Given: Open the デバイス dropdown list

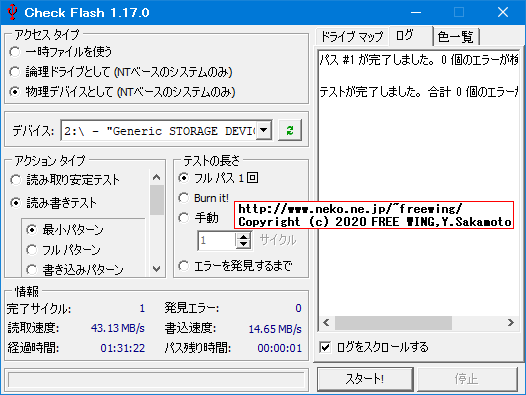Looking at the screenshot, I should click(264, 130).
